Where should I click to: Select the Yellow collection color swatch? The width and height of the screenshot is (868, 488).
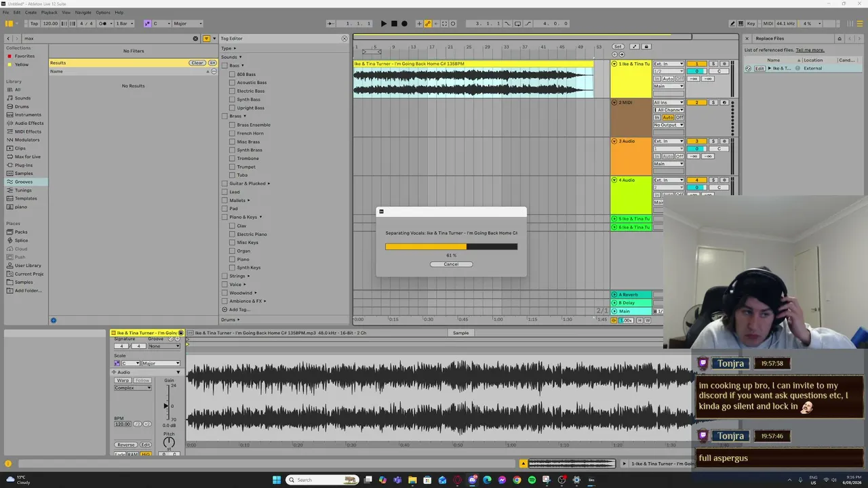(x=9, y=64)
